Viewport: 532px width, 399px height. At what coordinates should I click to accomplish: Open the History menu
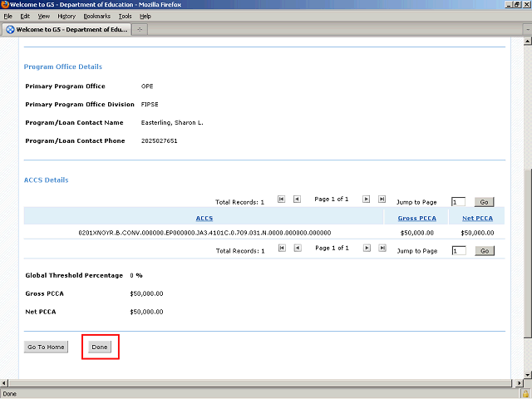click(x=66, y=17)
